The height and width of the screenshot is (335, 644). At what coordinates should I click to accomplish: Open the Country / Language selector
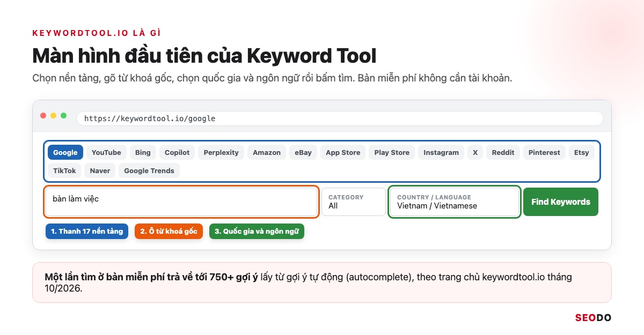(x=455, y=202)
